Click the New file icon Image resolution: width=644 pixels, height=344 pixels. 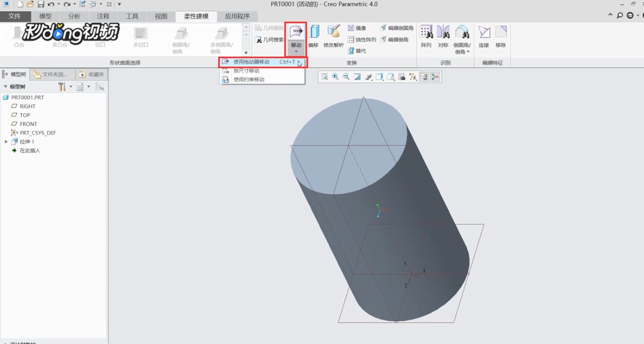tap(20, 4)
